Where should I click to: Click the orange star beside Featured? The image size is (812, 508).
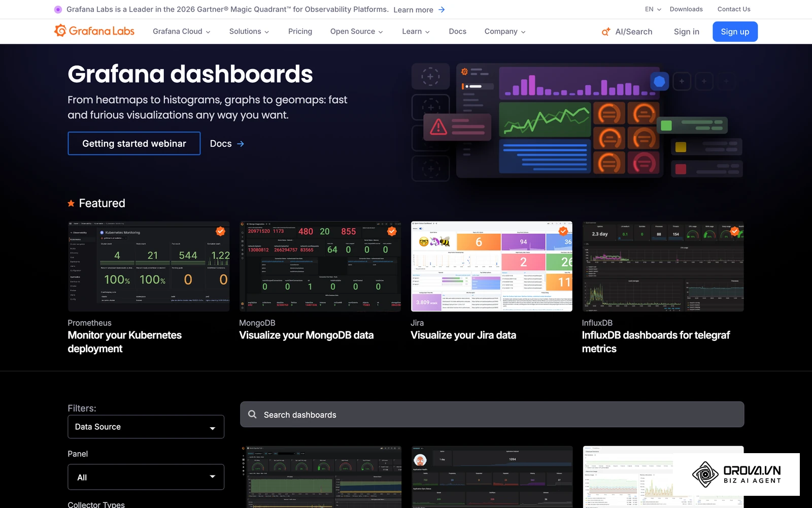71,203
